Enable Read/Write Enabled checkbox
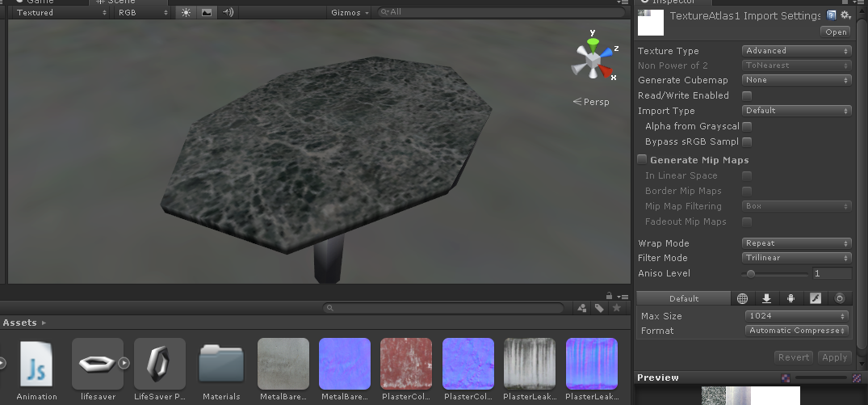Screen dimensions: 868x405 [x=747, y=96]
